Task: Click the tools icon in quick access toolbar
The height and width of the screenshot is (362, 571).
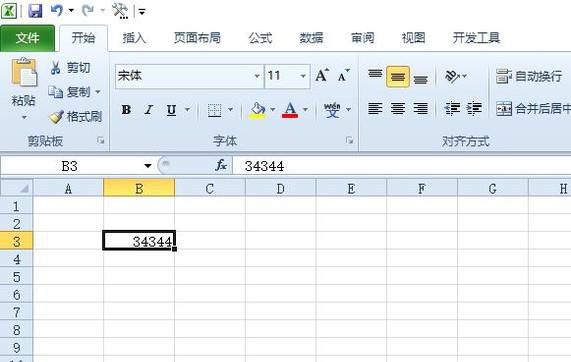Action: pyautogui.click(x=120, y=11)
